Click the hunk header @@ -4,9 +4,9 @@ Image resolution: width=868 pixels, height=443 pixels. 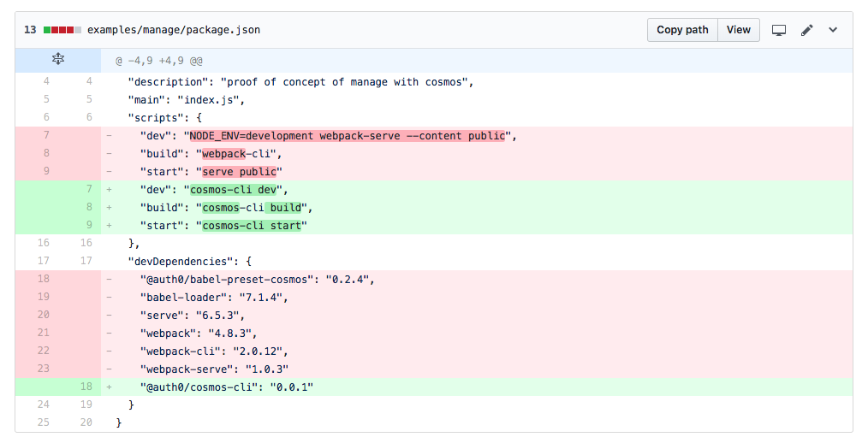159,61
